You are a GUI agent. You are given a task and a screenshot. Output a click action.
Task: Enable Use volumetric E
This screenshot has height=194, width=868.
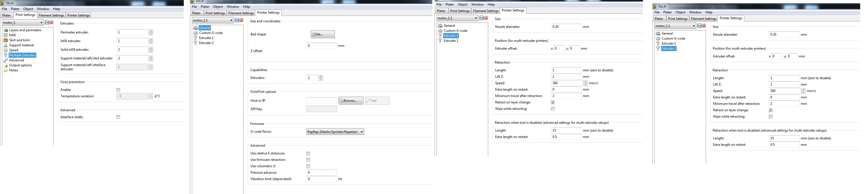pos(308,166)
